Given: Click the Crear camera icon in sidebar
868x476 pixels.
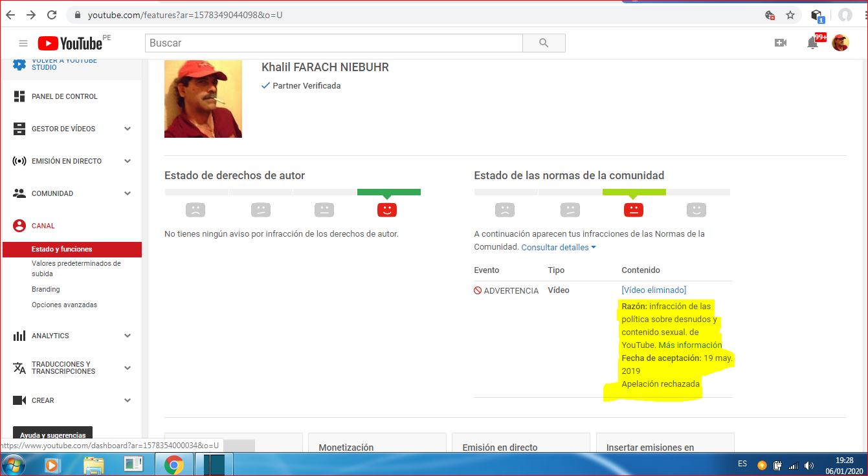Looking at the screenshot, I should (x=19, y=400).
